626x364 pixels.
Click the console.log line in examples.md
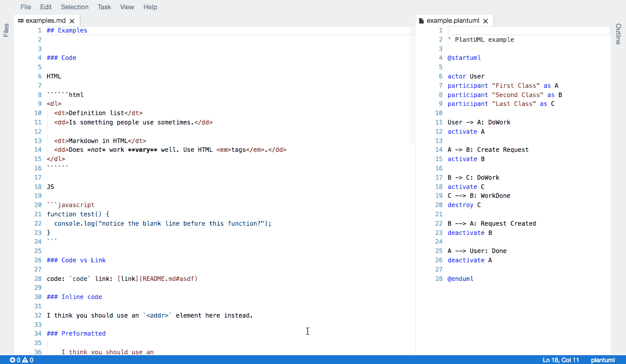[x=163, y=223]
